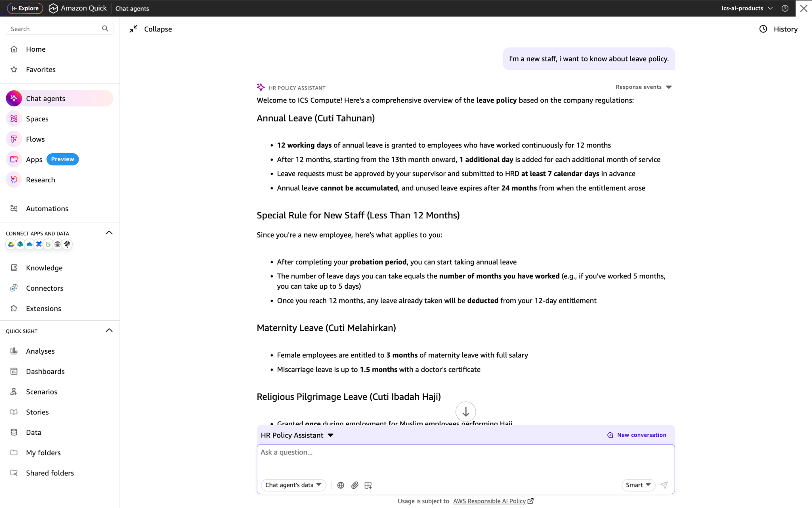
Task: Click the Data database icon
Action: click(x=14, y=432)
